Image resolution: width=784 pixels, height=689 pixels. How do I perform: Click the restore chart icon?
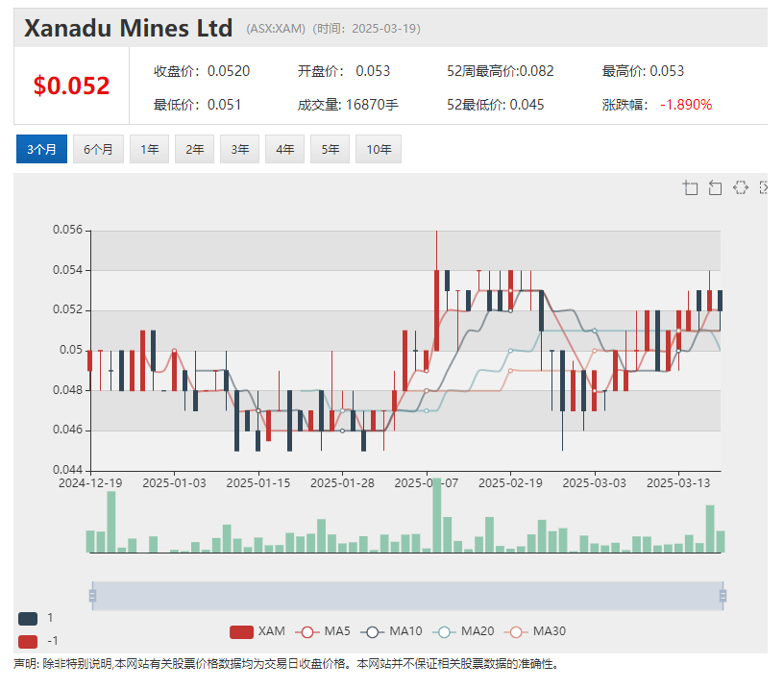pos(741,187)
